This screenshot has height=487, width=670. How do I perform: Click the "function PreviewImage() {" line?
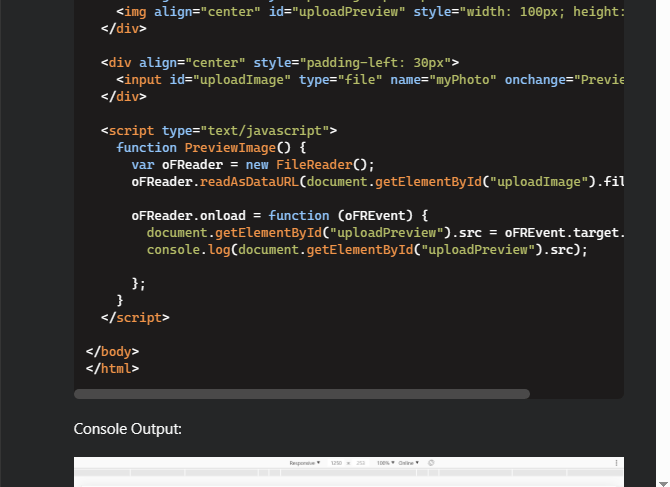coord(211,148)
